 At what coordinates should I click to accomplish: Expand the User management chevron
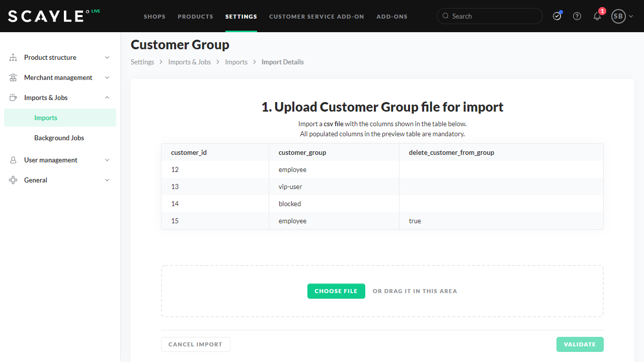tap(107, 160)
